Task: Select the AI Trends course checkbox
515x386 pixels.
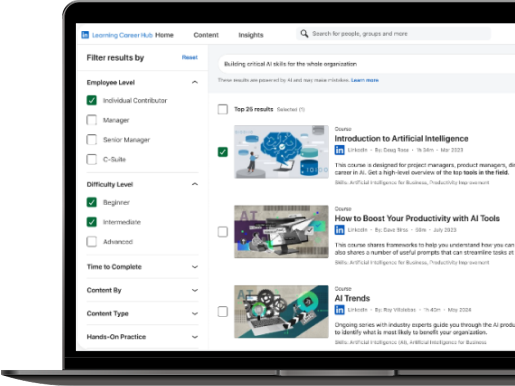Action: 223,312
